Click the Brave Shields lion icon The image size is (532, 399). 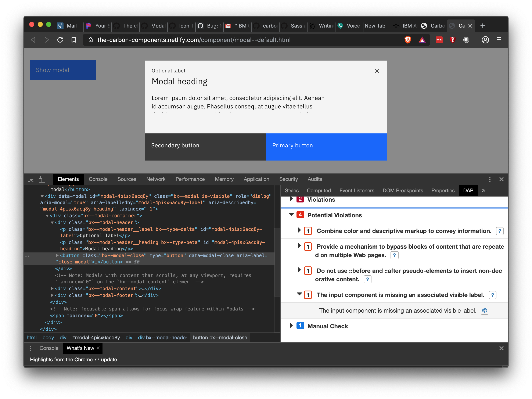pyautogui.click(x=408, y=40)
